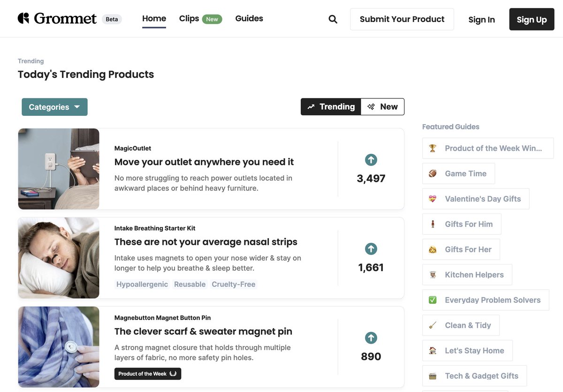Open the scarf magnet pin thumbnail
The height and width of the screenshot is (392, 563).
[x=59, y=347]
